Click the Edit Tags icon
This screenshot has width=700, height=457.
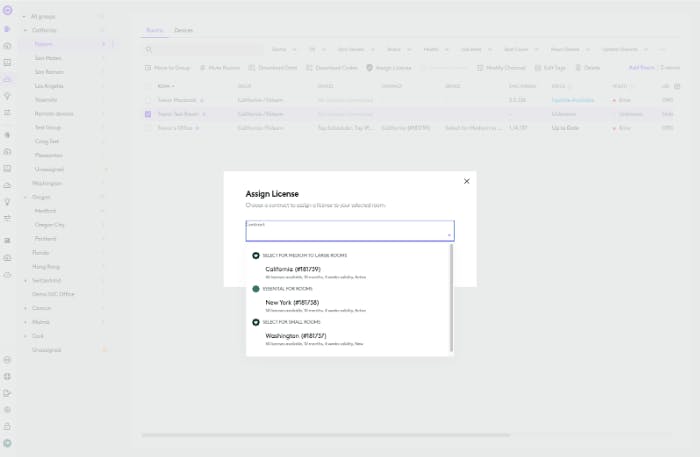[537, 68]
